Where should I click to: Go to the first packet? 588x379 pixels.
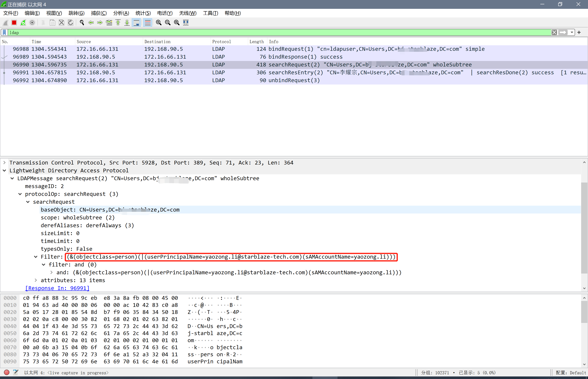coord(118,23)
